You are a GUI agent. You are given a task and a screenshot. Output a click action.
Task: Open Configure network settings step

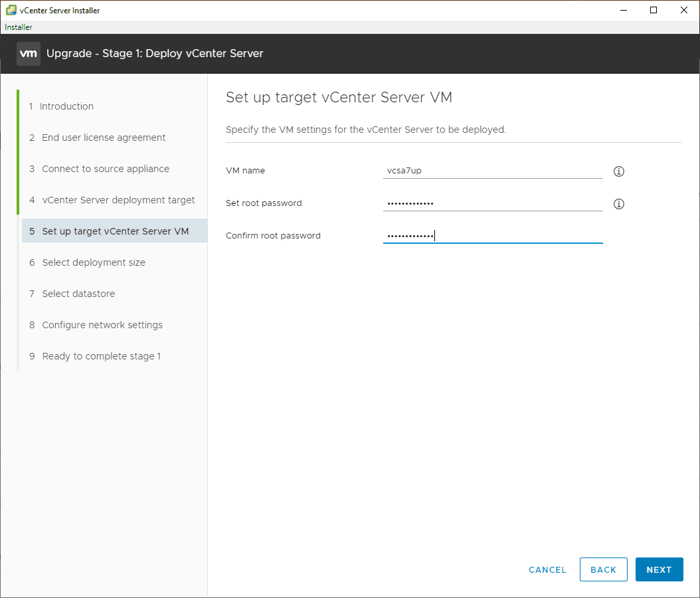coord(102,325)
